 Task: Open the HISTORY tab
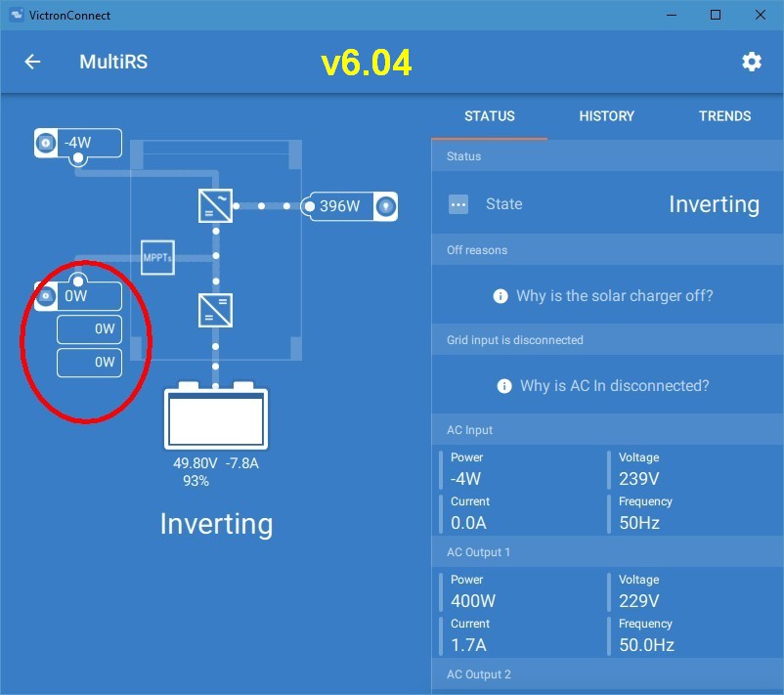coord(606,116)
